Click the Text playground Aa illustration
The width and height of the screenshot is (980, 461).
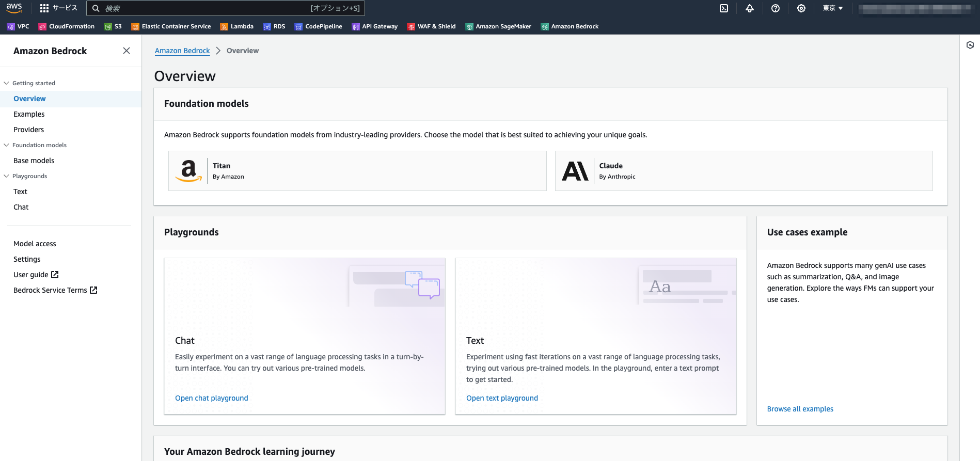coord(687,286)
